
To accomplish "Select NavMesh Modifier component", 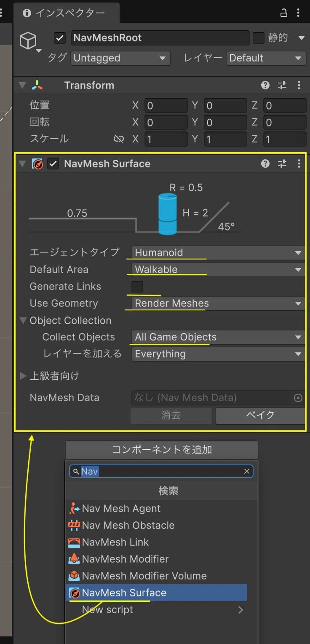I will point(156,559).
